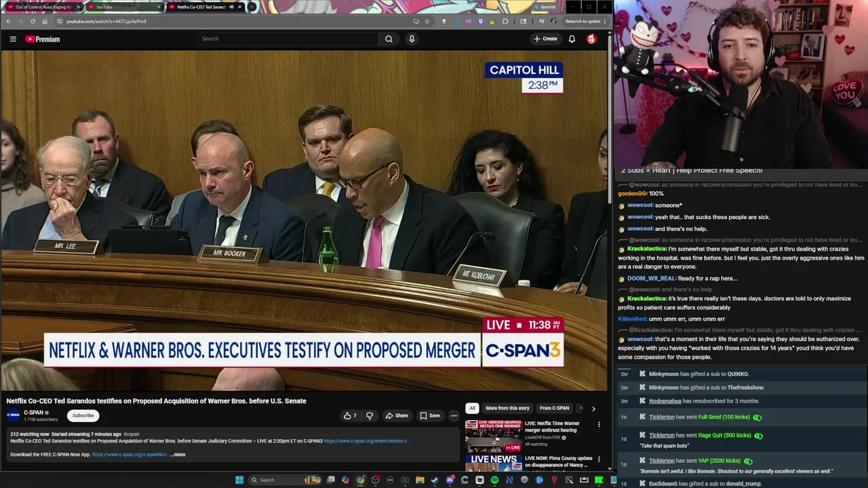Image resolution: width=868 pixels, height=488 pixels.
Task: Click the C-SPAN video player
Action: click(x=304, y=221)
